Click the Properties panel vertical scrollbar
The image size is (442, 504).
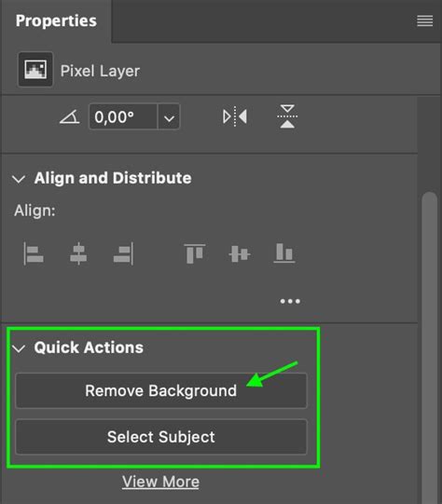tap(430, 347)
